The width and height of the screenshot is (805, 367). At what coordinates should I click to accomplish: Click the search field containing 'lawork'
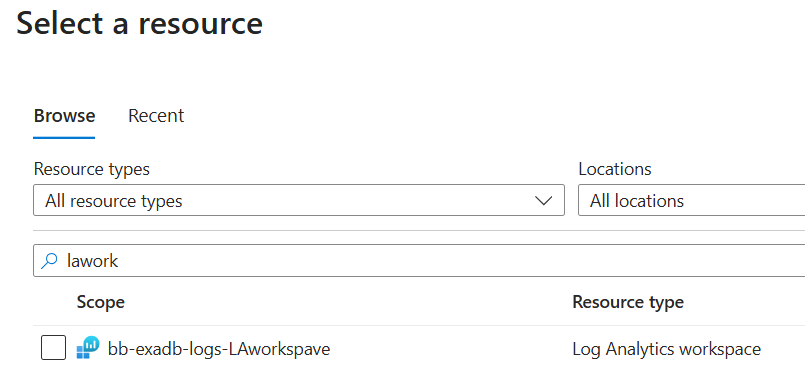tap(419, 261)
